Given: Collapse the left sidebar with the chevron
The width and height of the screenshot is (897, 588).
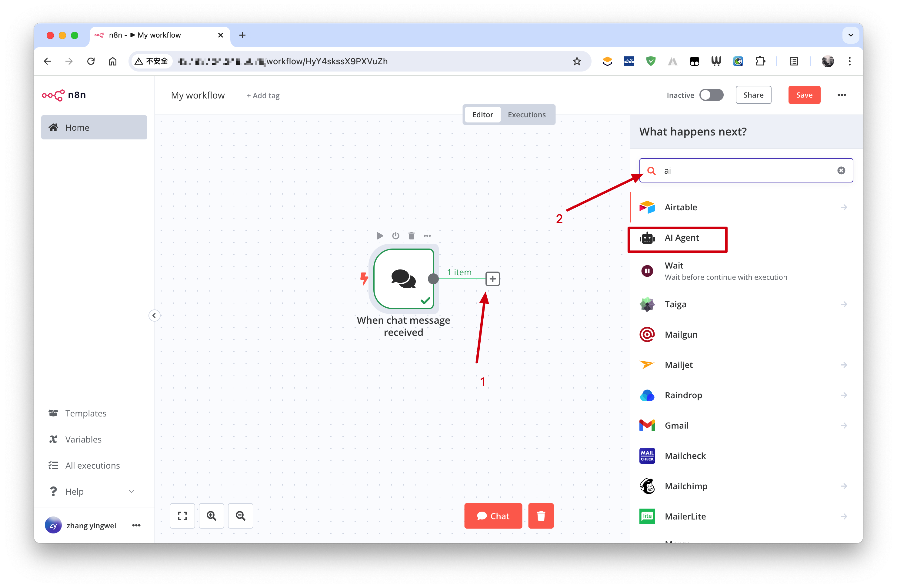Looking at the screenshot, I should [x=154, y=316].
